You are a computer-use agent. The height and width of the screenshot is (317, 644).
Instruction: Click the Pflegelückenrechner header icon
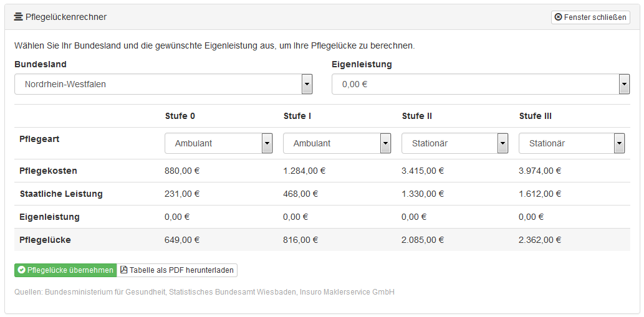point(18,17)
